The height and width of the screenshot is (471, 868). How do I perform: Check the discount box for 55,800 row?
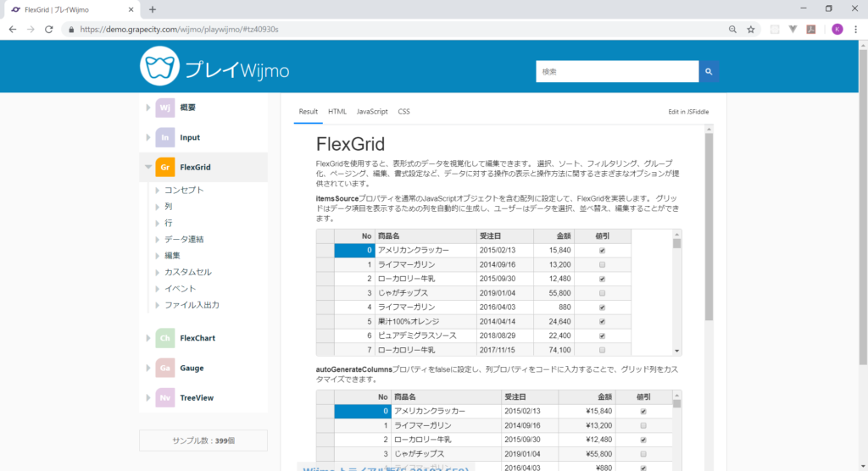603,293
